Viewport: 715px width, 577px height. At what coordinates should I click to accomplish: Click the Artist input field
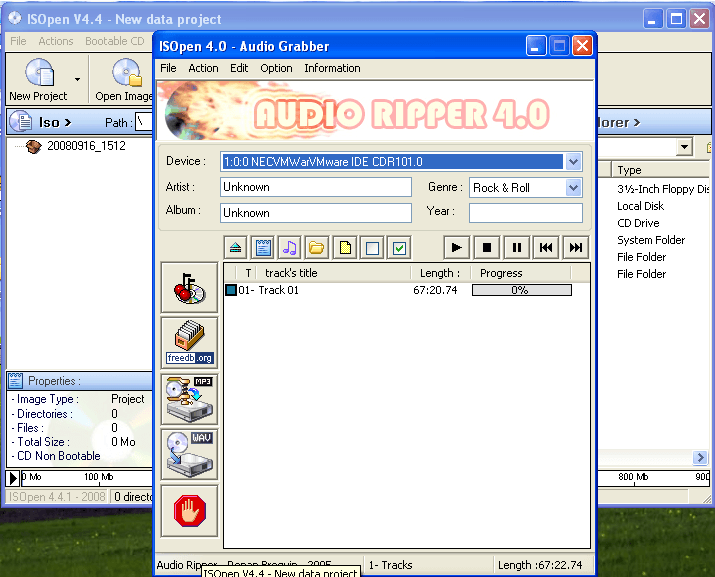[x=316, y=187]
